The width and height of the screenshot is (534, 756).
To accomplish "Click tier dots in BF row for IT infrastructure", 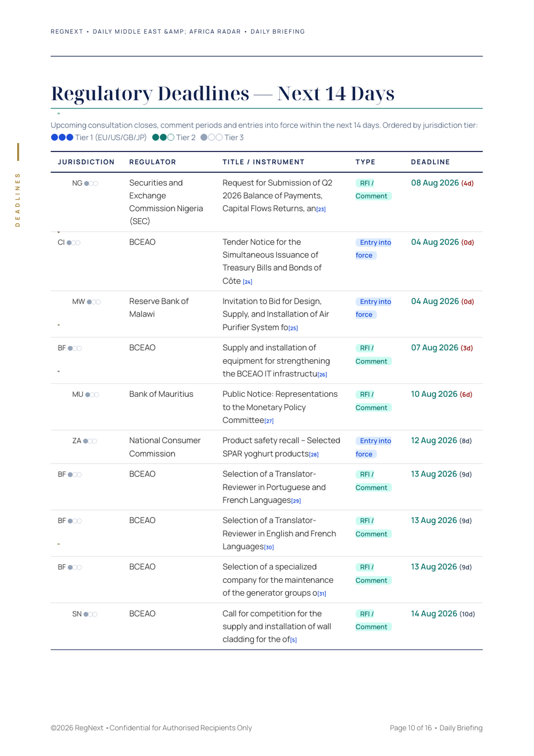I will coord(75,349).
